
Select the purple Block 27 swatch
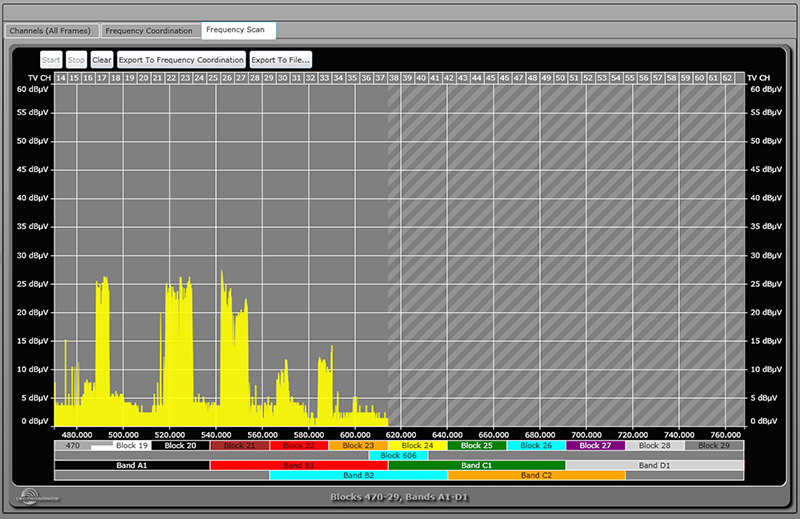(595, 445)
